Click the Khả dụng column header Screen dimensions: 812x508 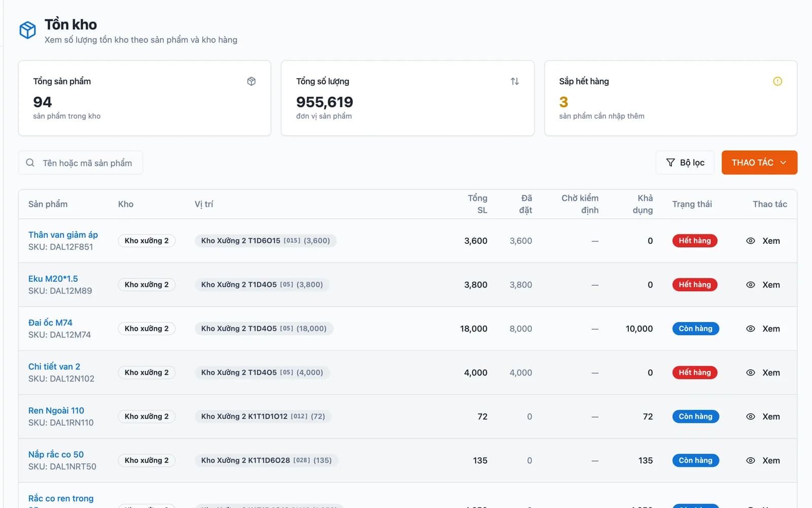(642, 204)
